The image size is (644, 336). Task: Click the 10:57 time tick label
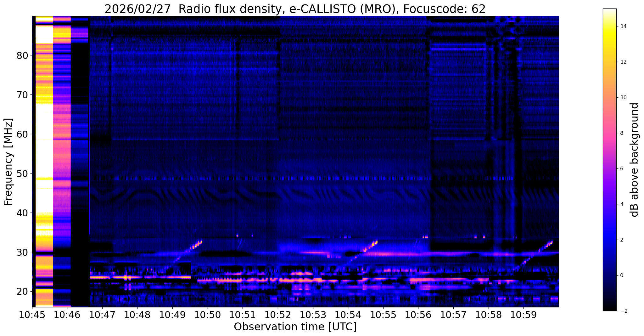tap(453, 315)
